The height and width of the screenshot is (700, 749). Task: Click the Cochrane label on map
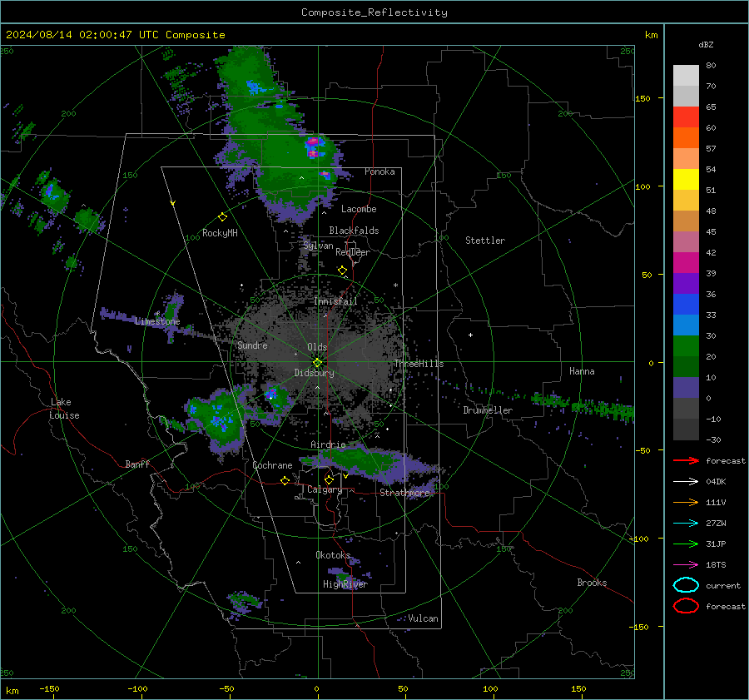tap(272, 465)
